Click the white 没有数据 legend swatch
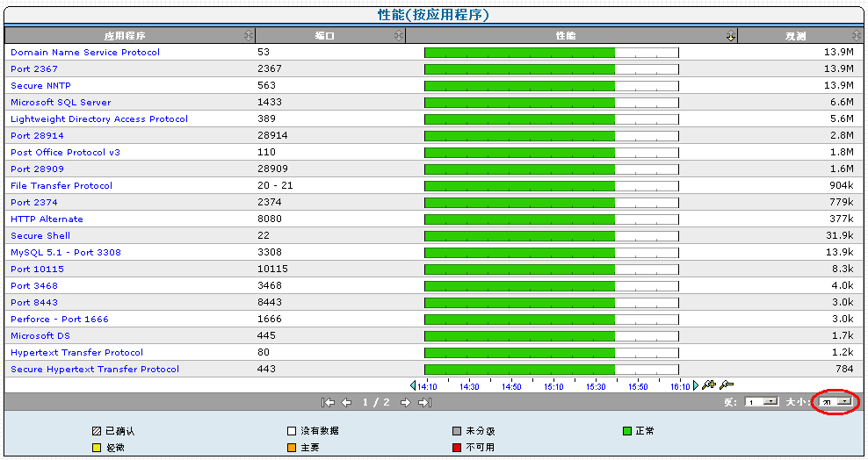The image size is (868, 460). point(292,431)
